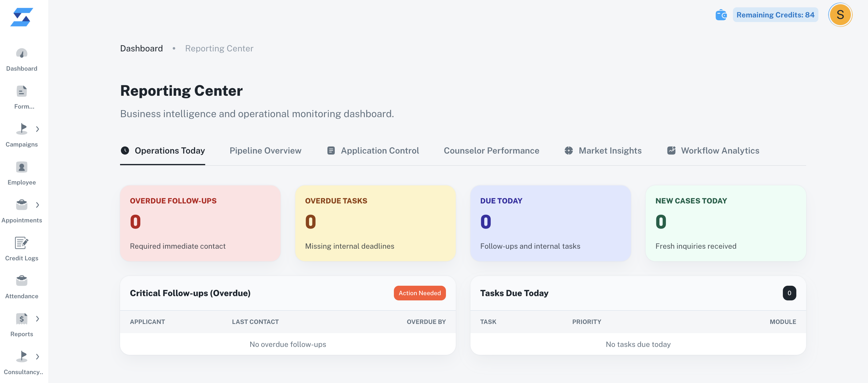Click the 'Fresh inquiries received' text
The width and height of the screenshot is (868, 383).
(696, 246)
